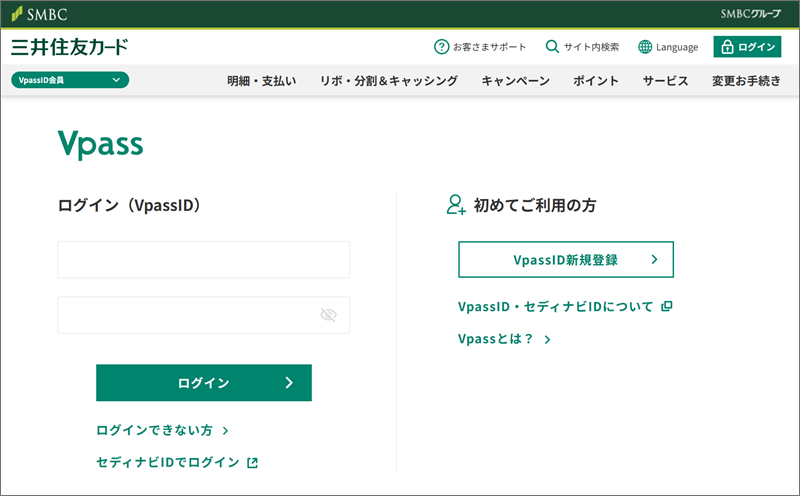Click the Vpass logo heading

101,144
